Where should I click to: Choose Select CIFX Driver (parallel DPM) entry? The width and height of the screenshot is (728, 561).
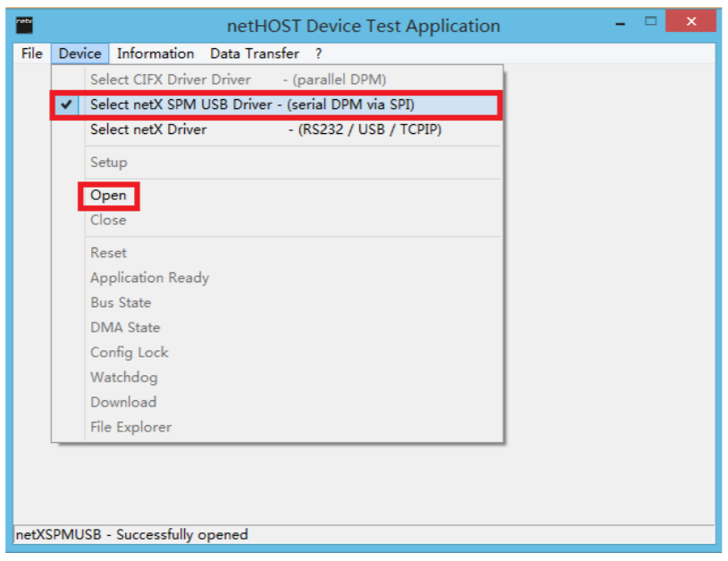[x=277, y=80]
